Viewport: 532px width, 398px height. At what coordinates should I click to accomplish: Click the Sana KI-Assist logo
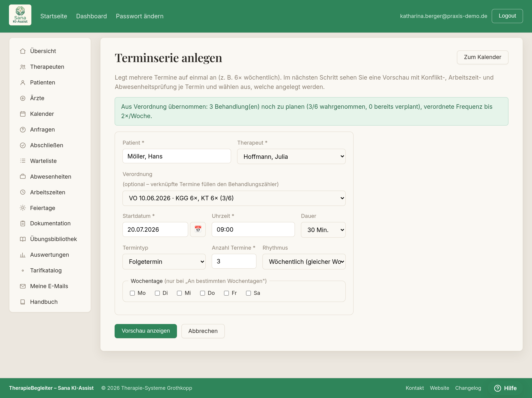click(20, 15)
